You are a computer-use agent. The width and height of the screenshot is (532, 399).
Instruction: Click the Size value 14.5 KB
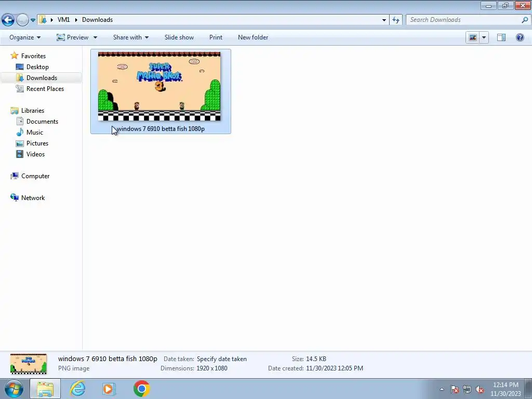pyautogui.click(x=316, y=359)
